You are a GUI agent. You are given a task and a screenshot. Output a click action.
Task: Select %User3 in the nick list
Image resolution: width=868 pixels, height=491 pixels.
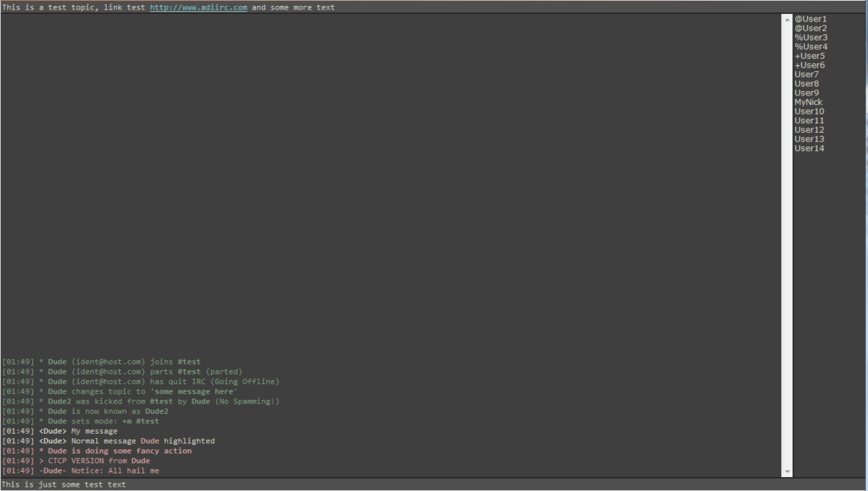click(x=811, y=37)
